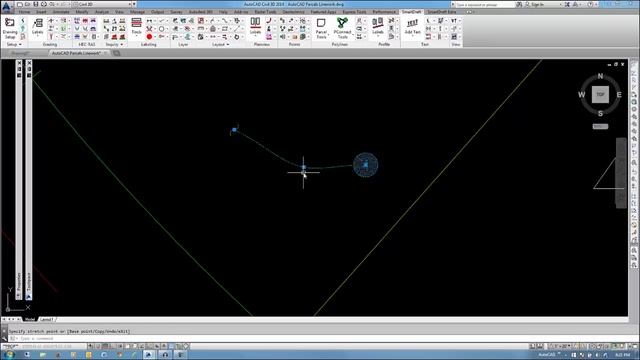Click the Save icon in quick access toolbar
Viewport: 640px width, 360px height.
36,4
